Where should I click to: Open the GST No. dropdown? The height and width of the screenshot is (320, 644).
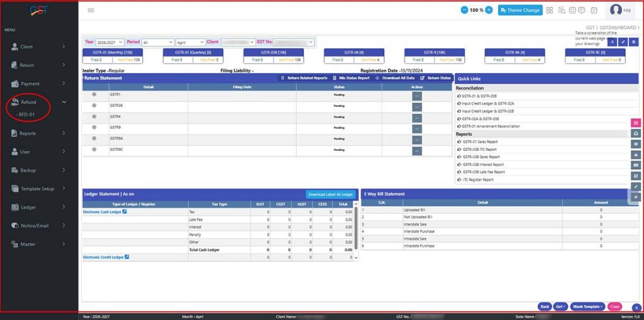294,42
